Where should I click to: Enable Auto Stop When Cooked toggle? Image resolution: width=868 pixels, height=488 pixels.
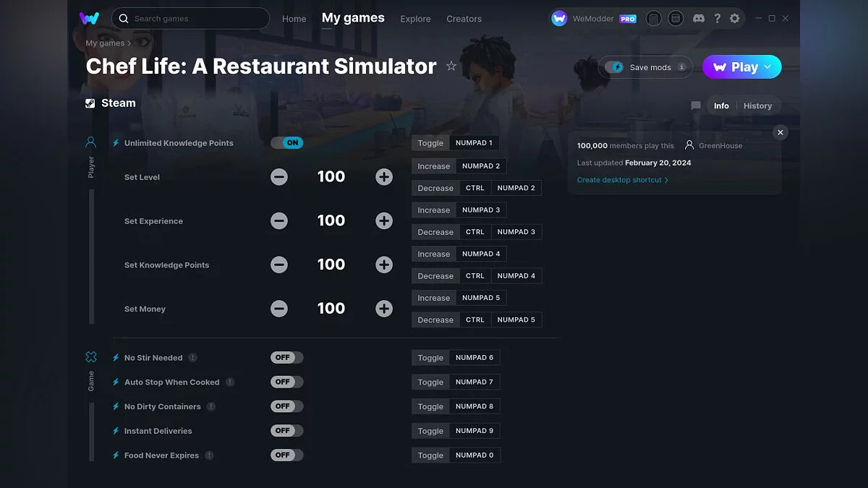pos(287,382)
